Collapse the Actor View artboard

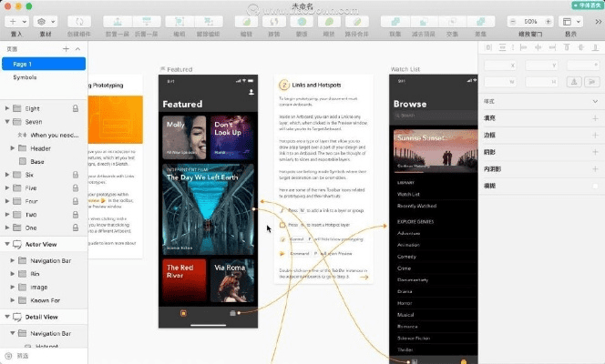pyautogui.click(x=7, y=244)
